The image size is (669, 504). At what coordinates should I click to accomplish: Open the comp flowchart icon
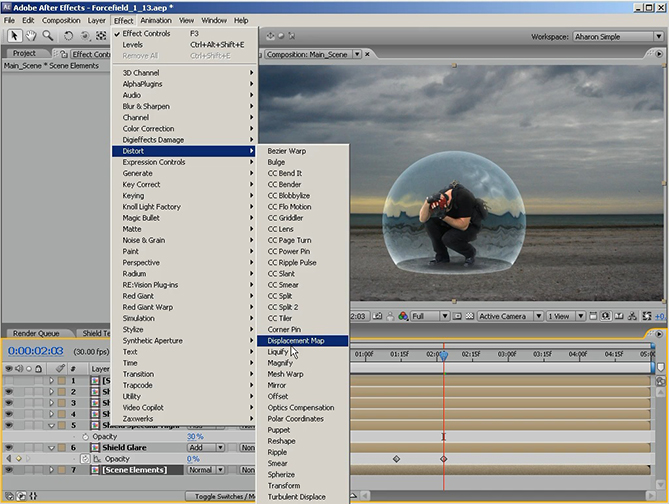coord(632,316)
